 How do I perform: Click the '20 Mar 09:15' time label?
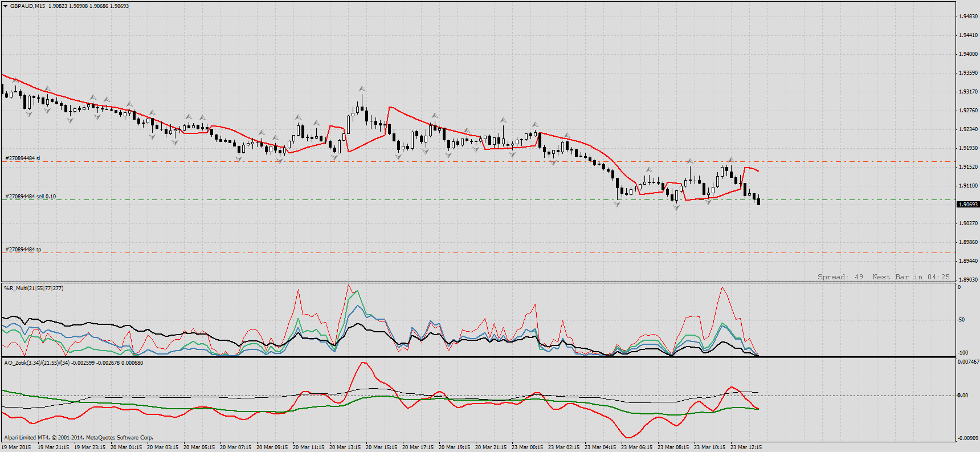(272, 447)
